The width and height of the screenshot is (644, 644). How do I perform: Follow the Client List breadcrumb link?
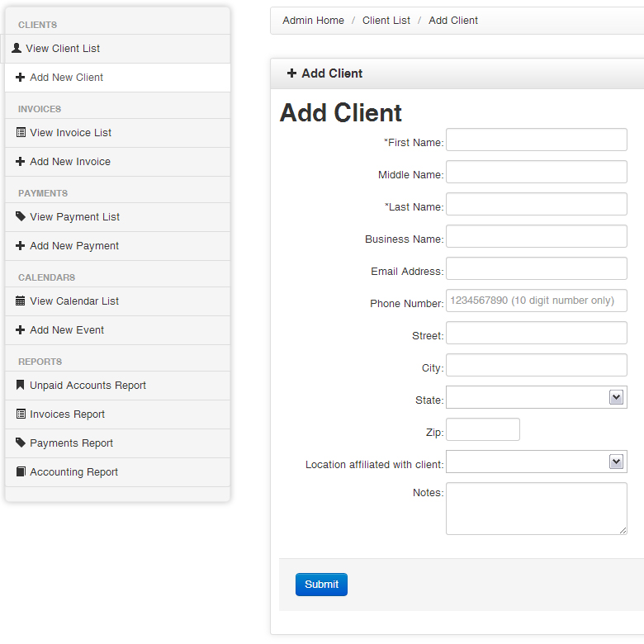pyautogui.click(x=386, y=21)
